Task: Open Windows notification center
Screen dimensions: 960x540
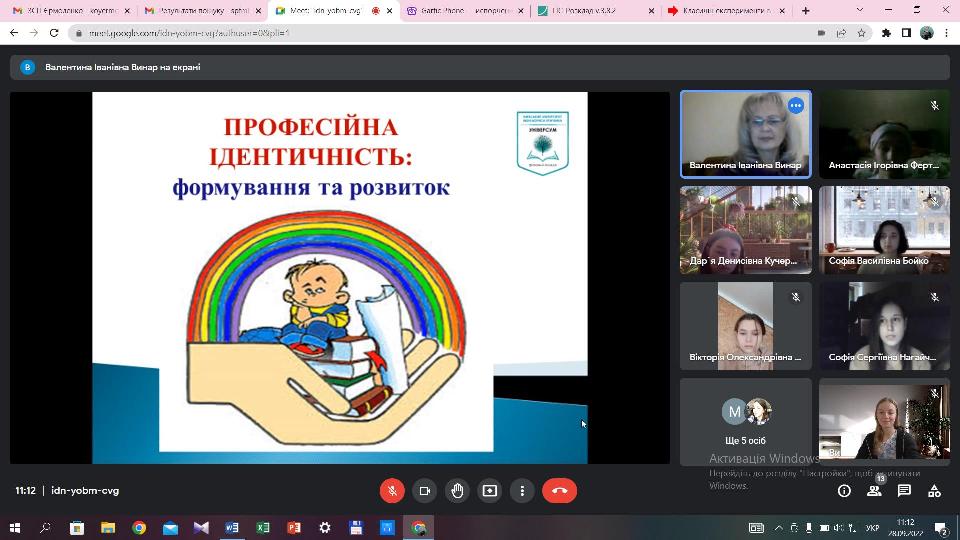Action: pos(942,528)
